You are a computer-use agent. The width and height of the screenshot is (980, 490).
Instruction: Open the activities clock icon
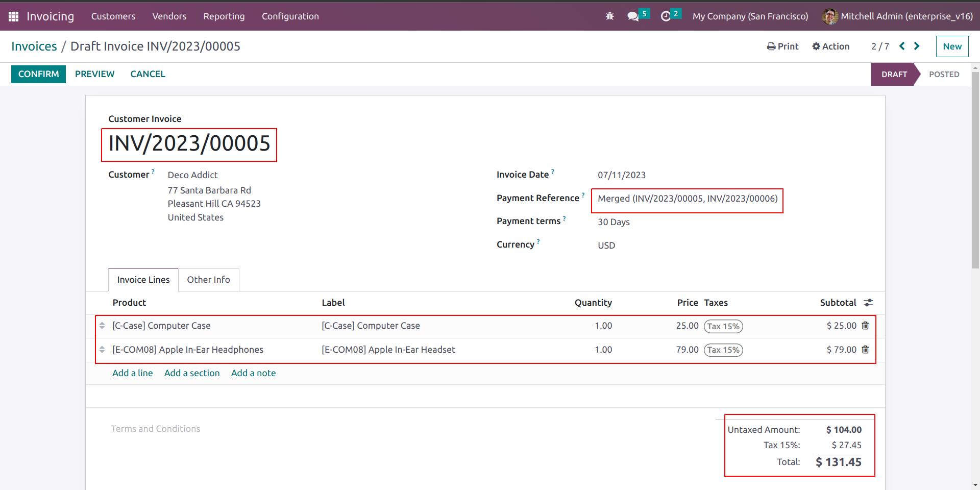666,16
